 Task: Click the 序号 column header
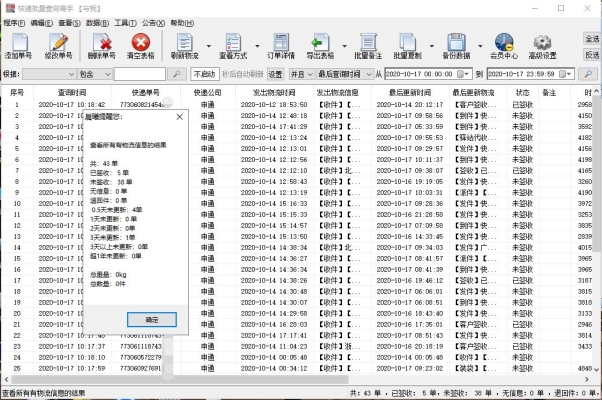17,93
